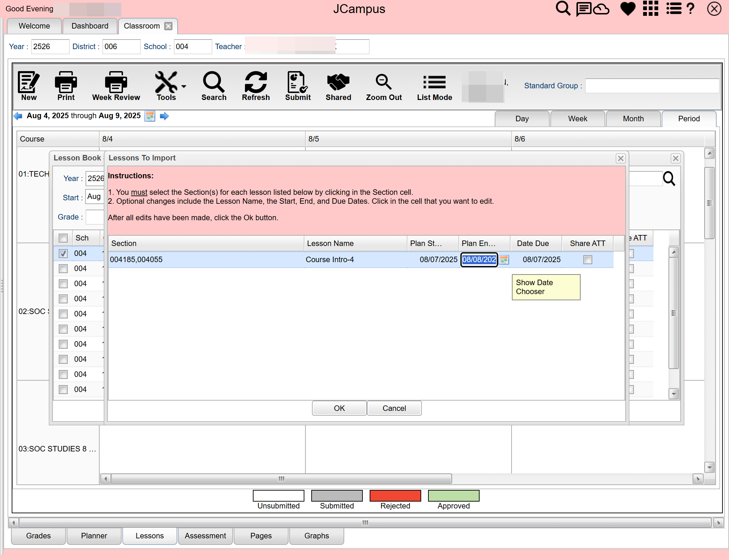The height and width of the screenshot is (560, 729).
Task: Click Date Due cell 08/07/2025
Action: pyautogui.click(x=536, y=260)
